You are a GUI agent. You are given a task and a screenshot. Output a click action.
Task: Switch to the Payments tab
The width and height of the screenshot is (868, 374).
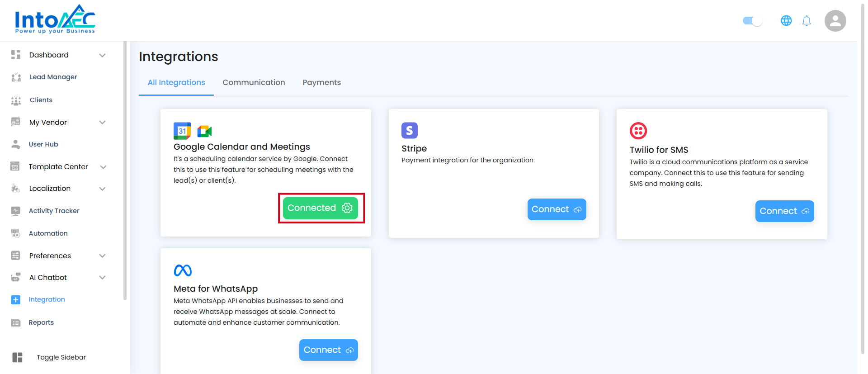point(322,82)
